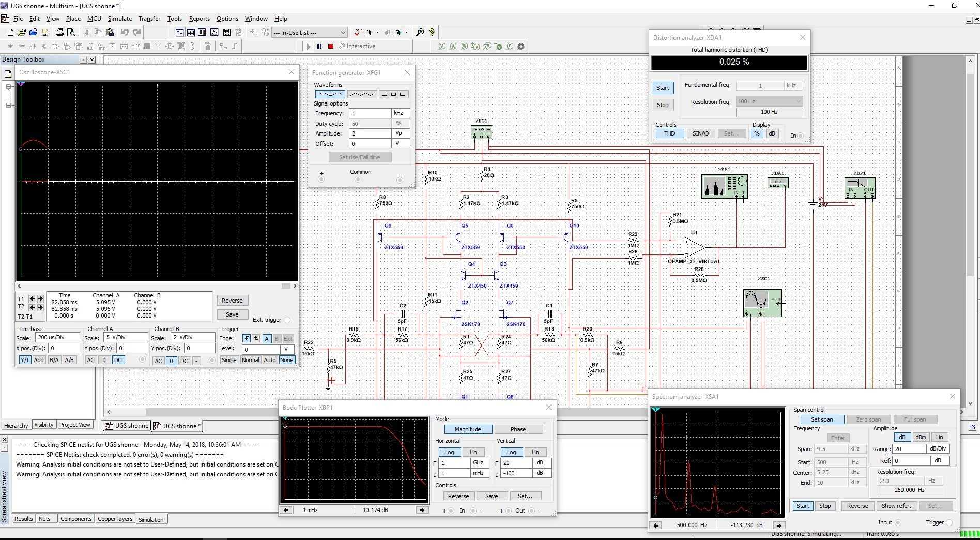Open amplitude unit Vp dropdown in Function generator
Image resolution: width=980 pixels, height=540 pixels.
coord(401,133)
